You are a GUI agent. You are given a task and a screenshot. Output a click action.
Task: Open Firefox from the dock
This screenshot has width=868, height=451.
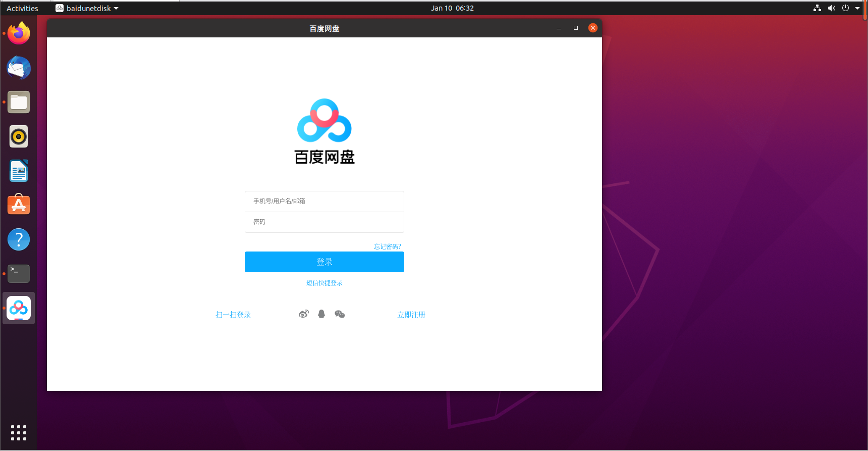coord(19,33)
